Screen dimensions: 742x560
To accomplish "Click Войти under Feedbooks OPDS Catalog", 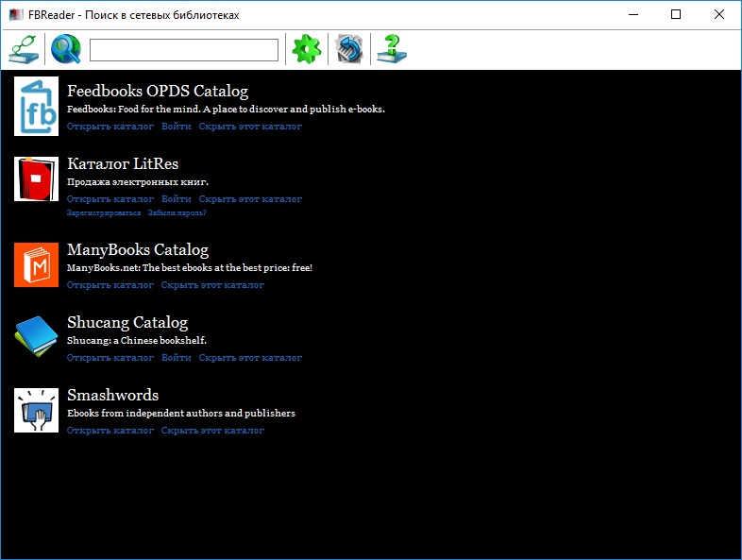I will point(177,127).
